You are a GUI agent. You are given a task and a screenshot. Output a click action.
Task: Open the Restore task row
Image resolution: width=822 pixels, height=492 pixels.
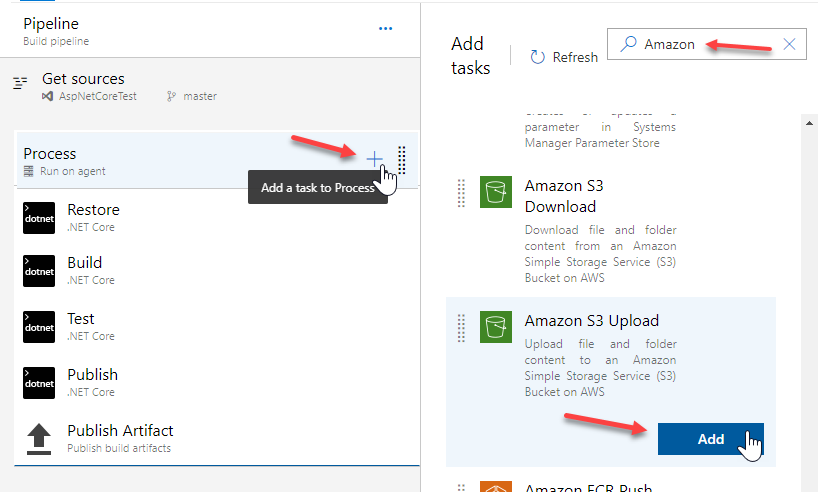tap(217, 218)
